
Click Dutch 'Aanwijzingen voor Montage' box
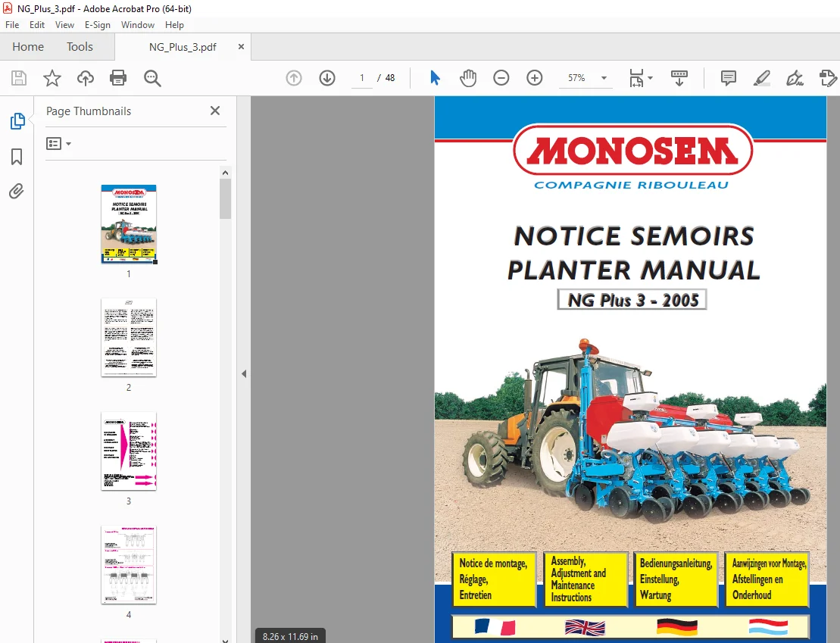[x=767, y=579]
